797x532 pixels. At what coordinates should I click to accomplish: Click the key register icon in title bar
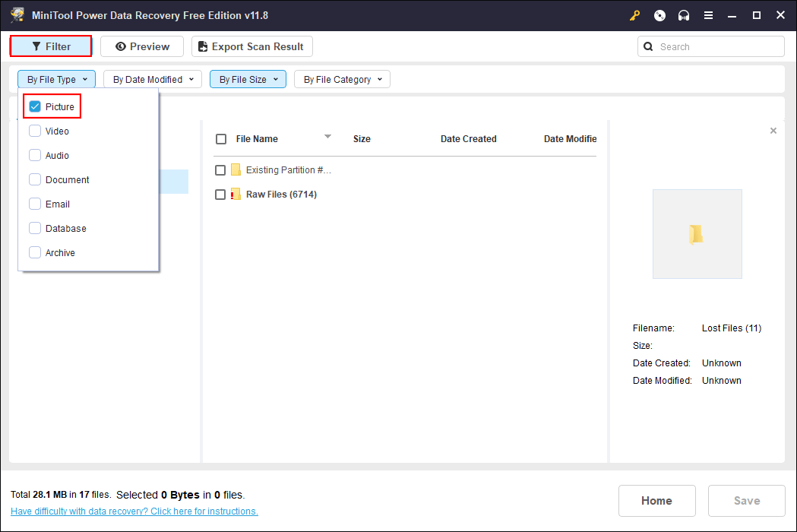click(x=635, y=15)
